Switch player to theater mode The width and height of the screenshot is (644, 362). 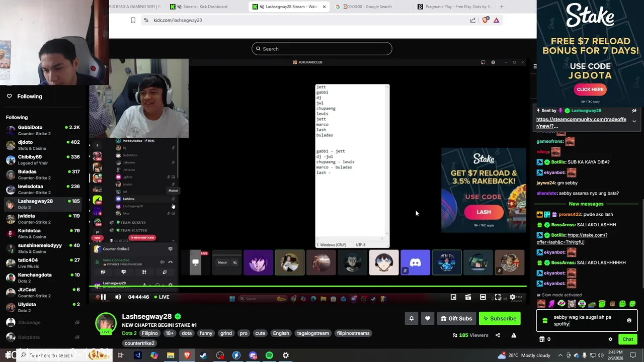click(483, 297)
